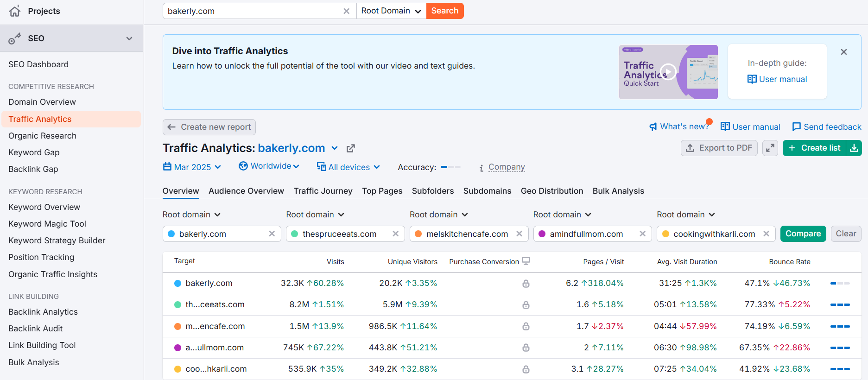Viewport: 868px width, 380px height.
Task: Switch to the Subfolders tab
Action: [433, 191]
